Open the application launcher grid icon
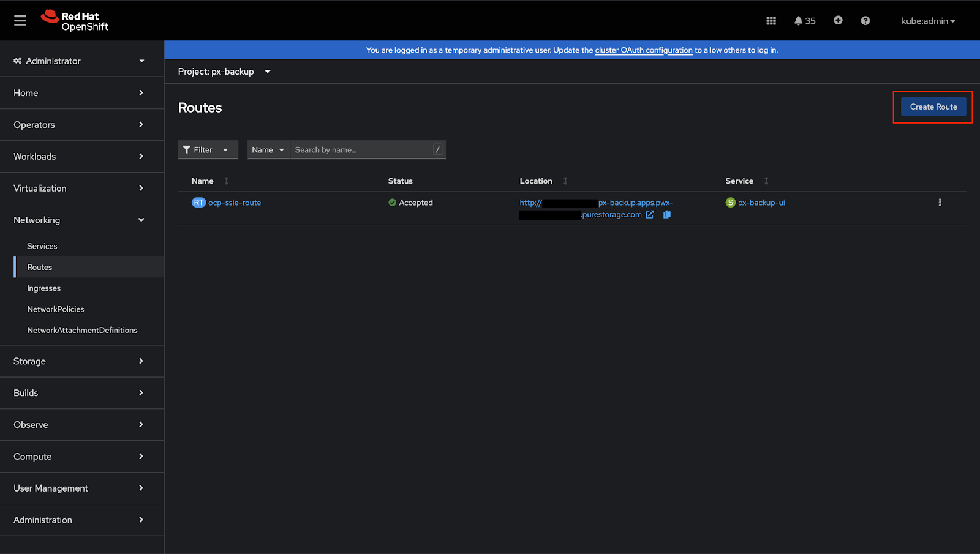The width and height of the screenshot is (980, 554). (x=771, y=21)
